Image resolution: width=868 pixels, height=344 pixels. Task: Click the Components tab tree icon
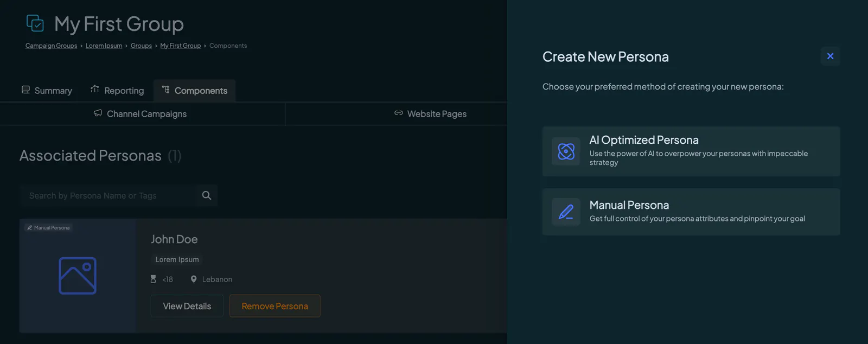(x=165, y=90)
